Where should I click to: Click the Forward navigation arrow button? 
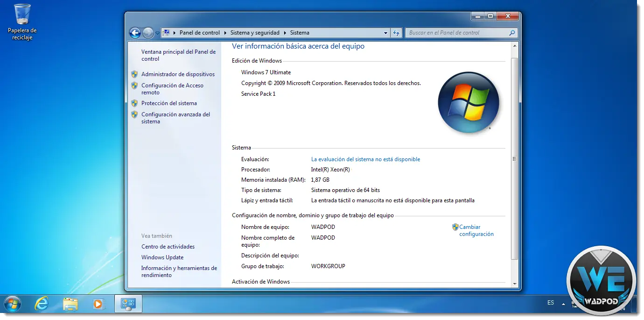click(148, 33)
